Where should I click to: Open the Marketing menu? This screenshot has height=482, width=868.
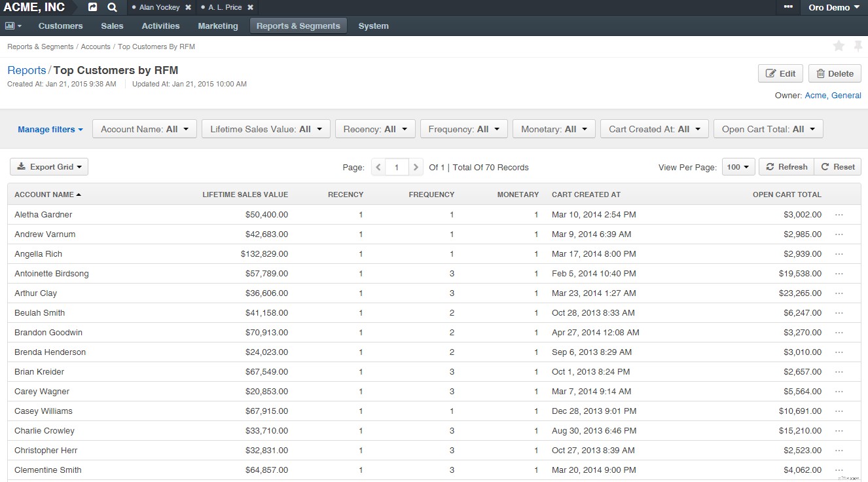click(x=218, y=26)
